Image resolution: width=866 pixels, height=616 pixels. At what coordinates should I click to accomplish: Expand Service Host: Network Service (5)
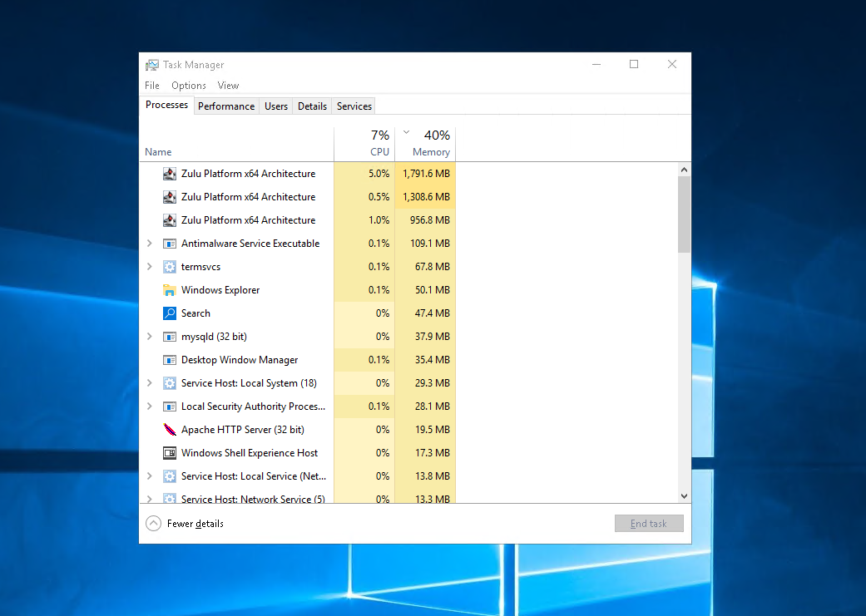(149, 499)
